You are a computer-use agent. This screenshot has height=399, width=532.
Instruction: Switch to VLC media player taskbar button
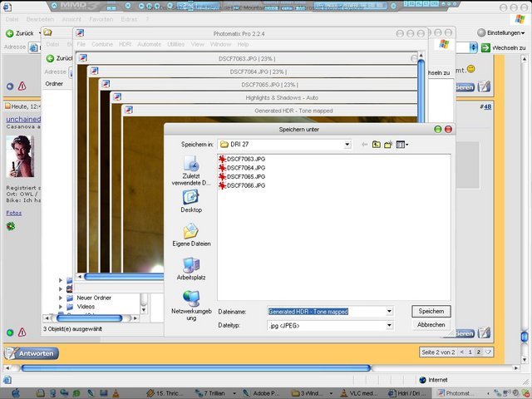(357, 393)
